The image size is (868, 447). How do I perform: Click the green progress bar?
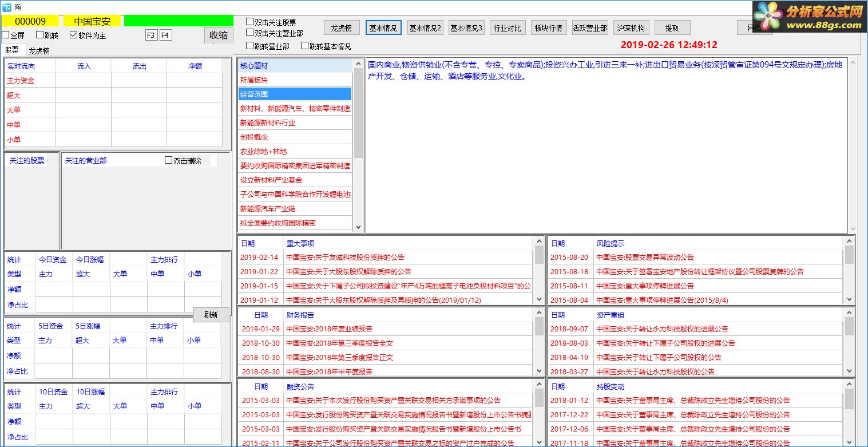179,21
